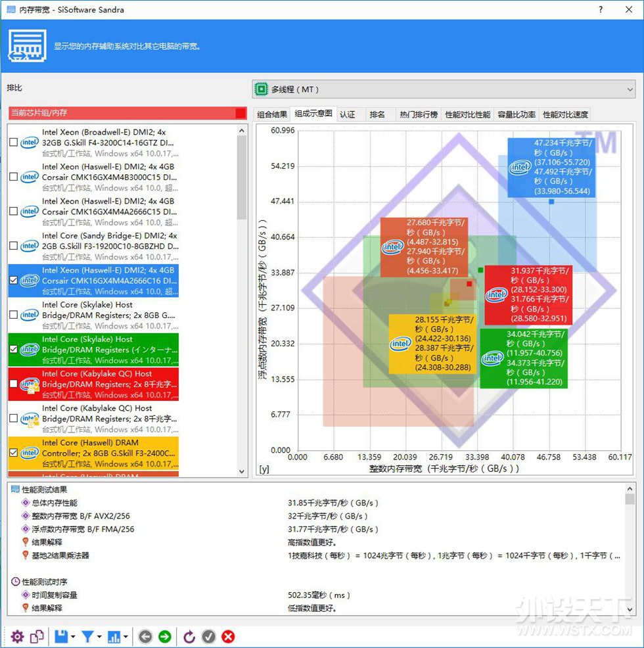Switch to the 认证 tab
Screen dimensions: 644x648
pos(348,114)
